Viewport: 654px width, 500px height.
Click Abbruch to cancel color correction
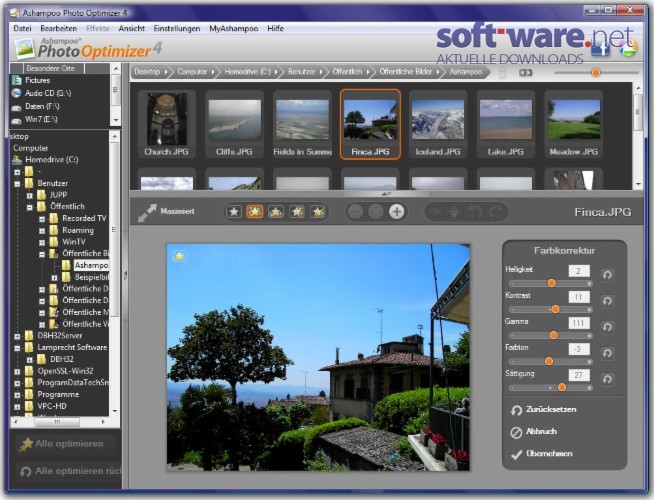(x=534, y=432)
